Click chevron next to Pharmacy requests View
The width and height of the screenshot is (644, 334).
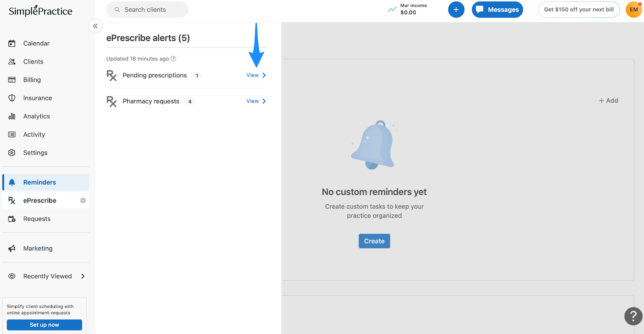(x=264, y=101)
